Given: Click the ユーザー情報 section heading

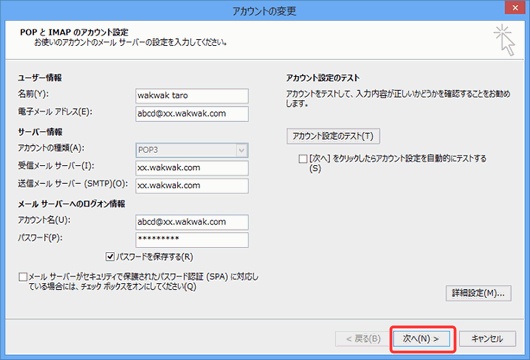Looking at the screenshot, I should point(40,78).
